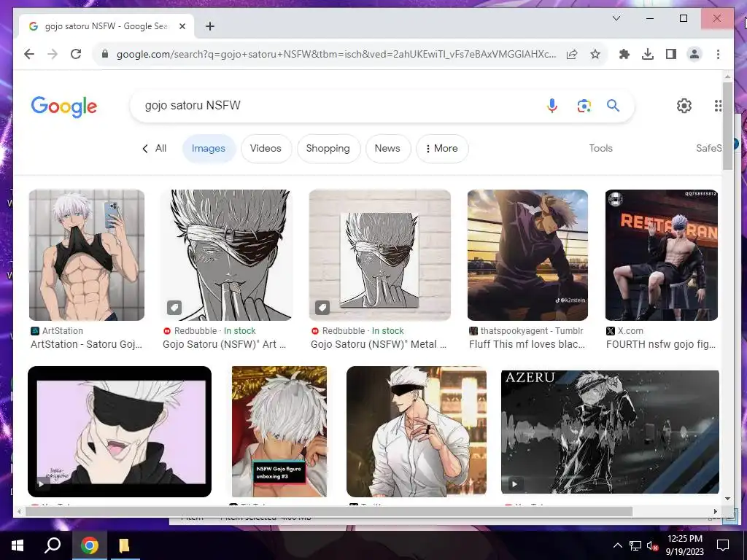The height and width of the screenshot is (560, 747).
Task: Open File Explorer from the taskbar
Action: [124, 545]
